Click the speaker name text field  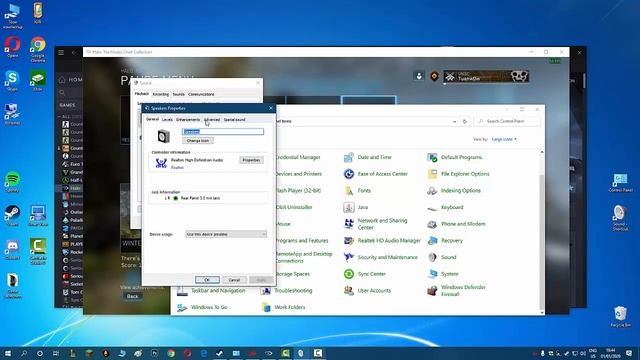click(223, 131)
